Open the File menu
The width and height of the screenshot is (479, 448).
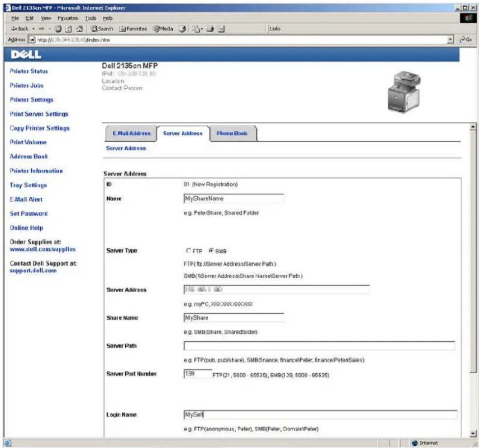15,19
